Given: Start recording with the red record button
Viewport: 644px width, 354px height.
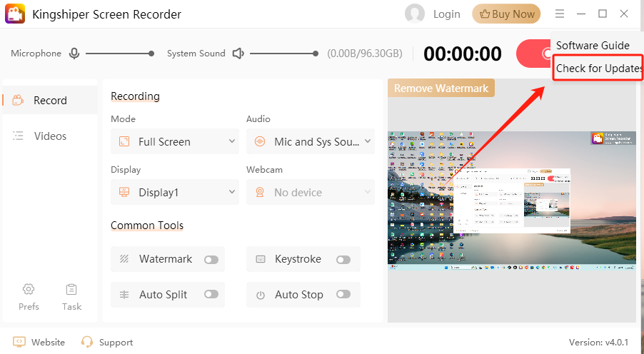Looking at the screenshot, I should pyautogui.click(x=533, y=54).
